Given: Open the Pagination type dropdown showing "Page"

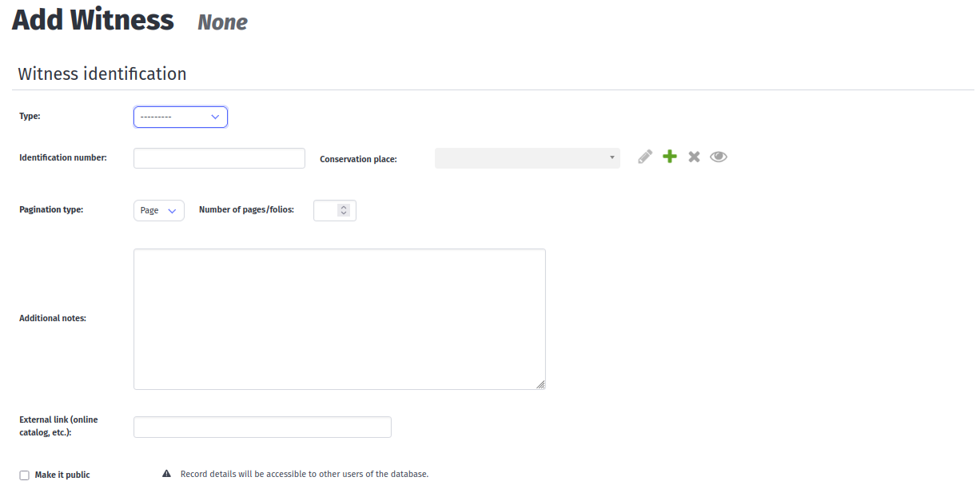Looking at the screenshot, I should tap(158, 210).
